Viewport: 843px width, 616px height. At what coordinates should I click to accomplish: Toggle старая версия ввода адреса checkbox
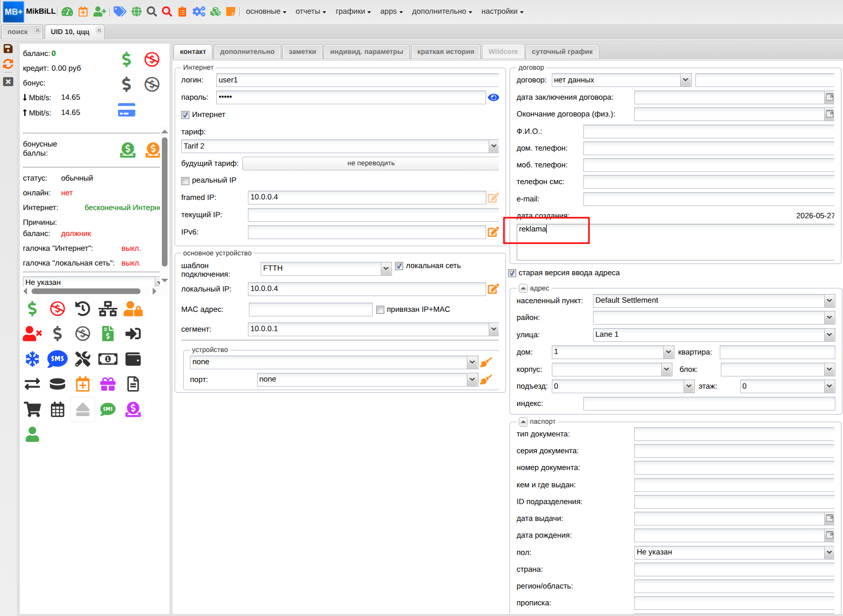[512, 273]
